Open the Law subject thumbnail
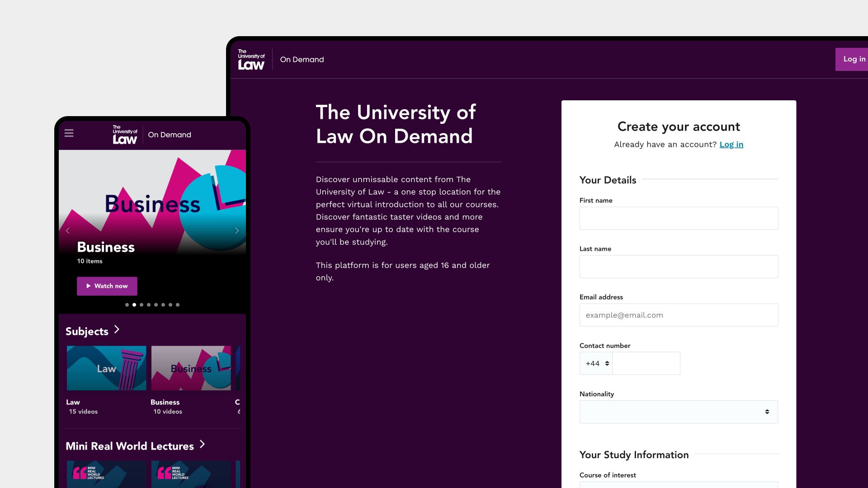The width and height of the screenshot is (868, 488). 107,368
